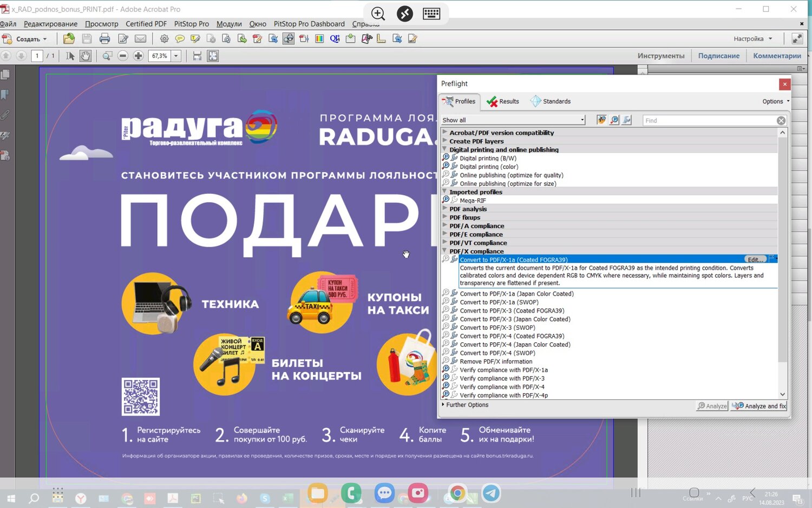Go to previous page arrow
Viewport: 812px width, 508px height.
point(6,56)
